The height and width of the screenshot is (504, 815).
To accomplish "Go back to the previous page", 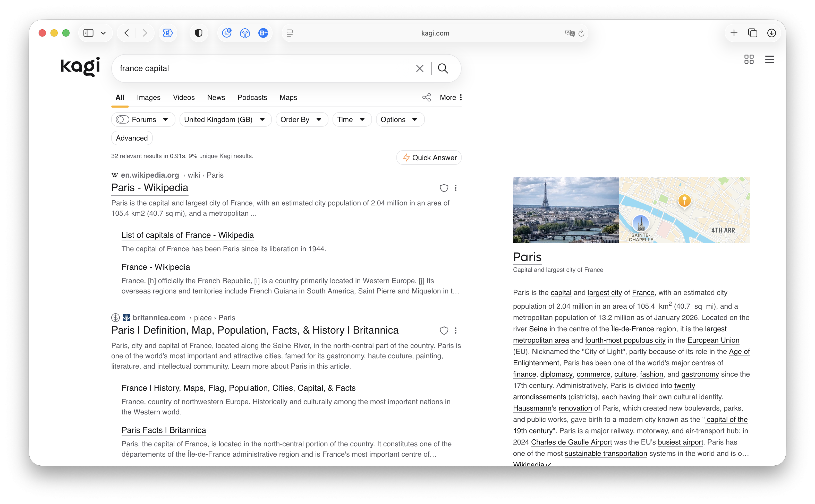I will tap(127, 33).
